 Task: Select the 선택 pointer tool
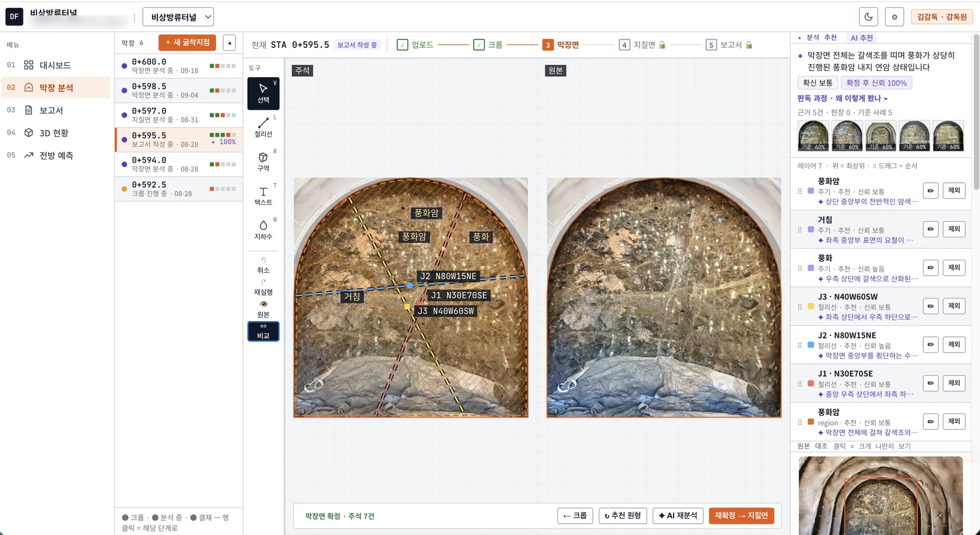pos(263,93)
